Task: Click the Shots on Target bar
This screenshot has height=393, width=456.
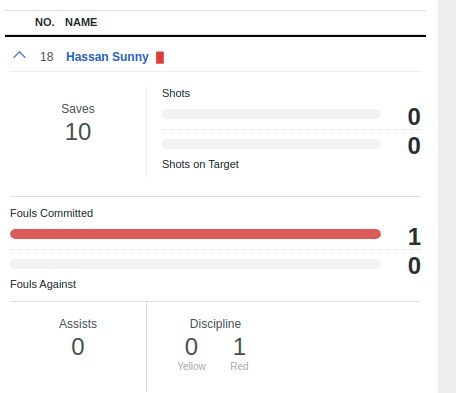Action: tap(271, 144)
